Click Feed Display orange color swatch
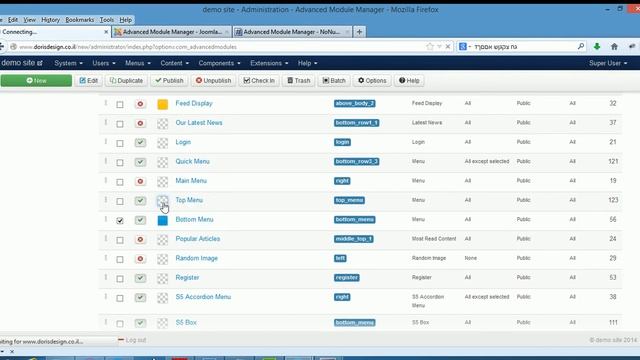Screen dimensions: 640x360 (162, 104)
